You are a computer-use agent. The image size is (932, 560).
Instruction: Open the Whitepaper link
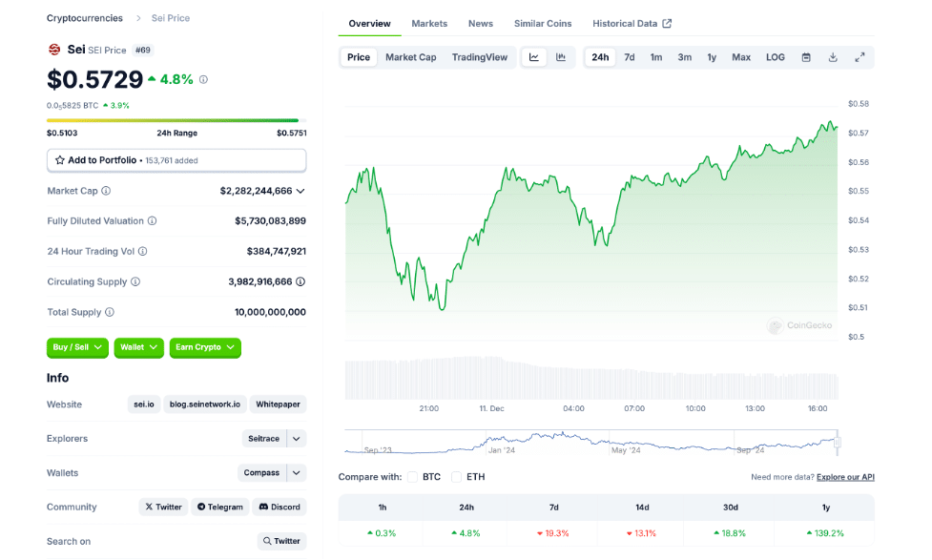(278, 404)
